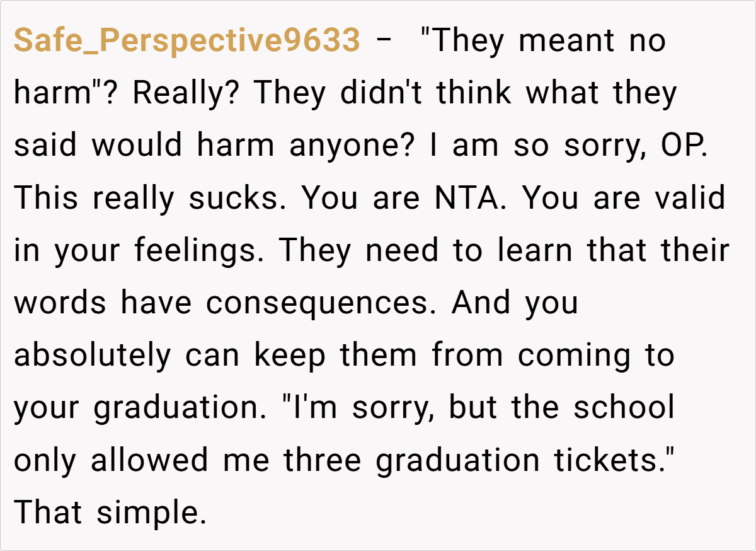Click the quote "They meant no harm"
The image size is (756, 551).
(x=542, y=42)
